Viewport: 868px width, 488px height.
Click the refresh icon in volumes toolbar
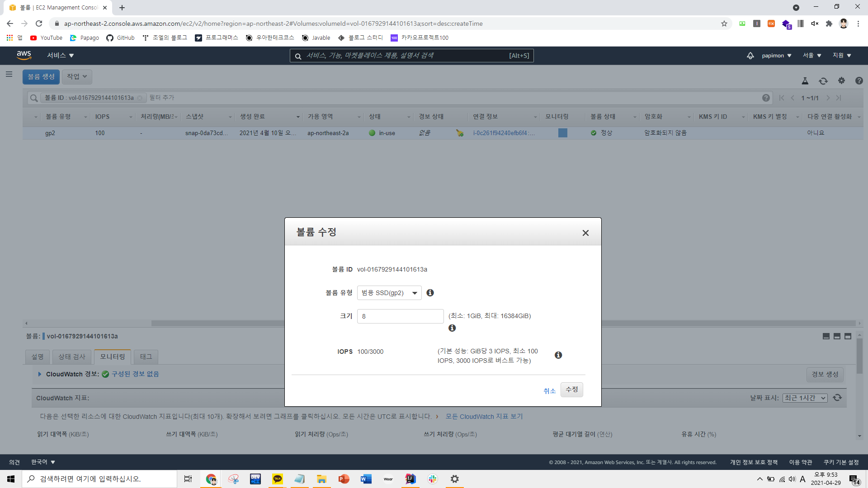point(823,81)
